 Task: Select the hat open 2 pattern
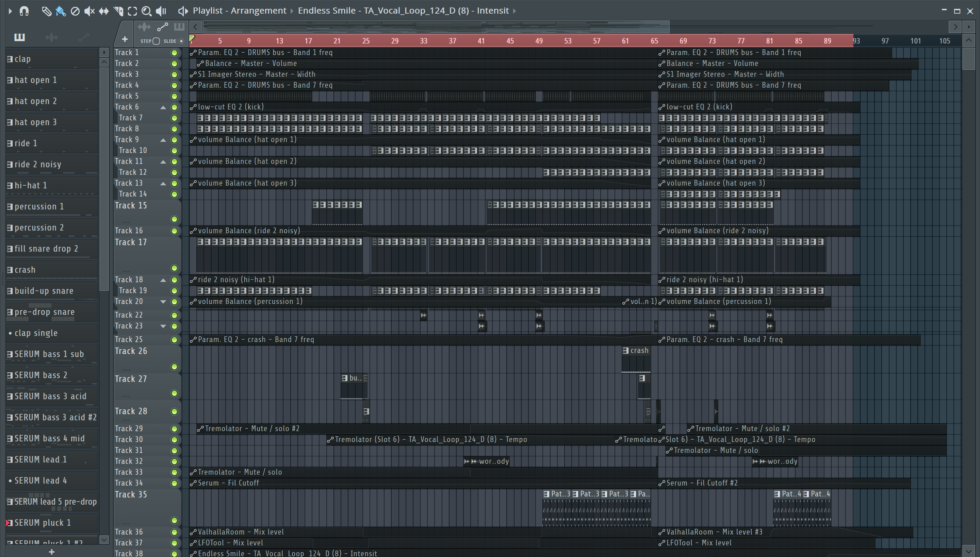[x=52, y=101]
